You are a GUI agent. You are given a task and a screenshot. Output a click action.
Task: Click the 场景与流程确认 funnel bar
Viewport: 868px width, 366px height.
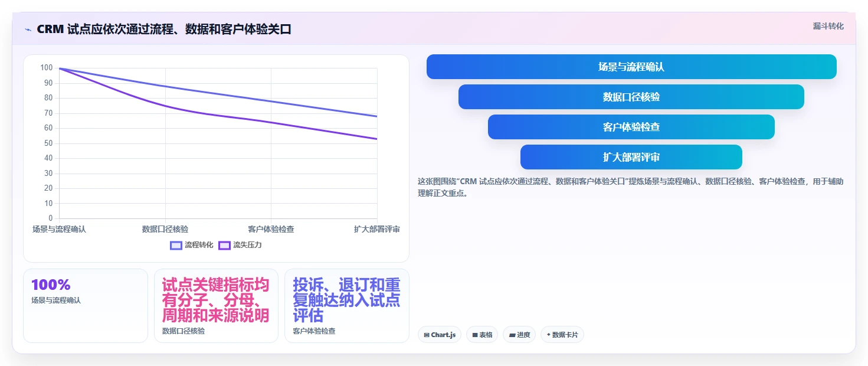coord(631,67)
